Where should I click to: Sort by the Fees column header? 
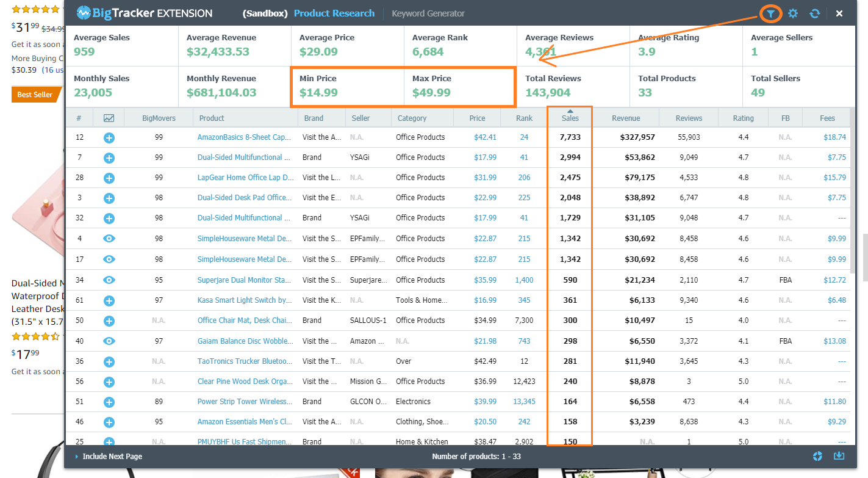[827, 118]
